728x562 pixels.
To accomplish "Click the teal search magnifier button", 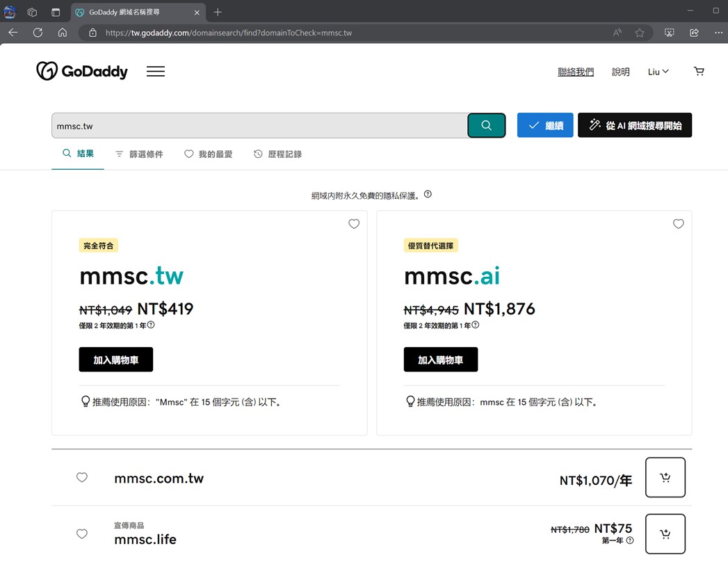I will tap(486, 125).
